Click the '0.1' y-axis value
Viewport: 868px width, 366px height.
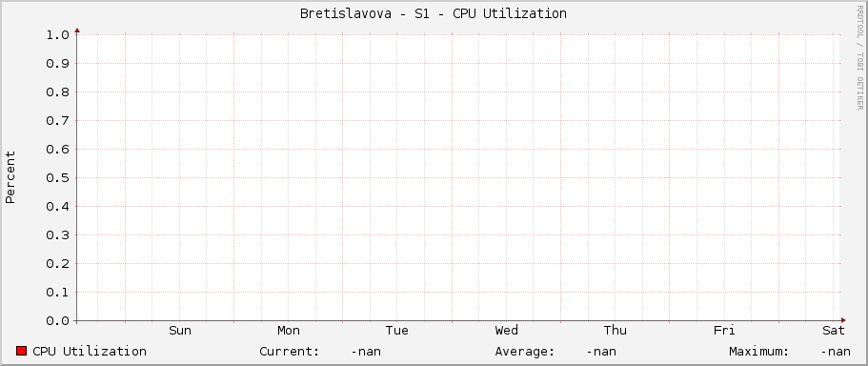58,293
